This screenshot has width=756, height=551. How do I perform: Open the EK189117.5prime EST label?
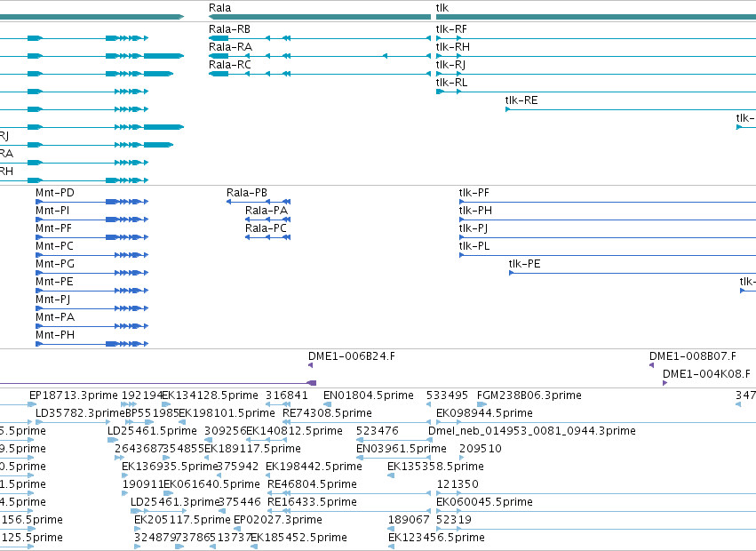252,449
